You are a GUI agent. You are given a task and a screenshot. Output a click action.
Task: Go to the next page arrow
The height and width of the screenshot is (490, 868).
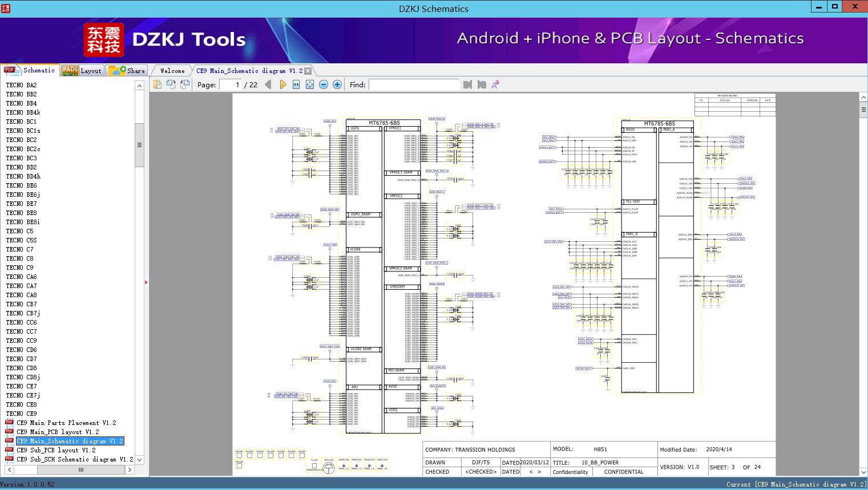[x=282, y=84]
